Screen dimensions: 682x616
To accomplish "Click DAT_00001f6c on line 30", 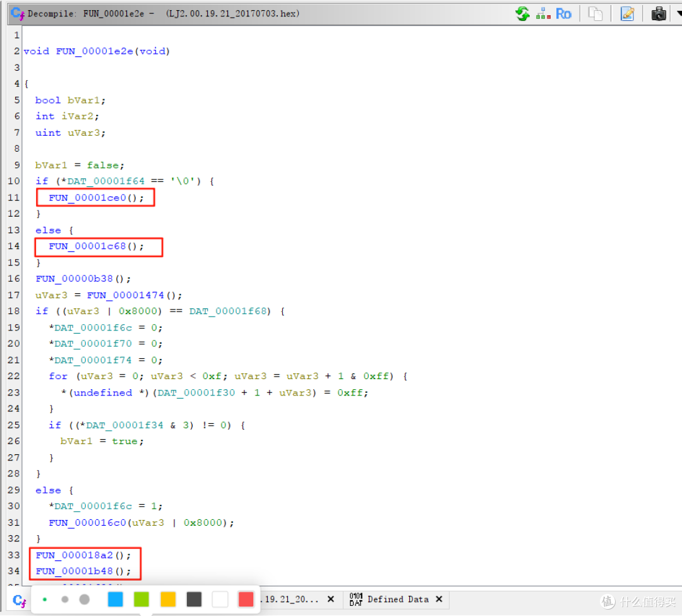I will (x=93, y=506).
